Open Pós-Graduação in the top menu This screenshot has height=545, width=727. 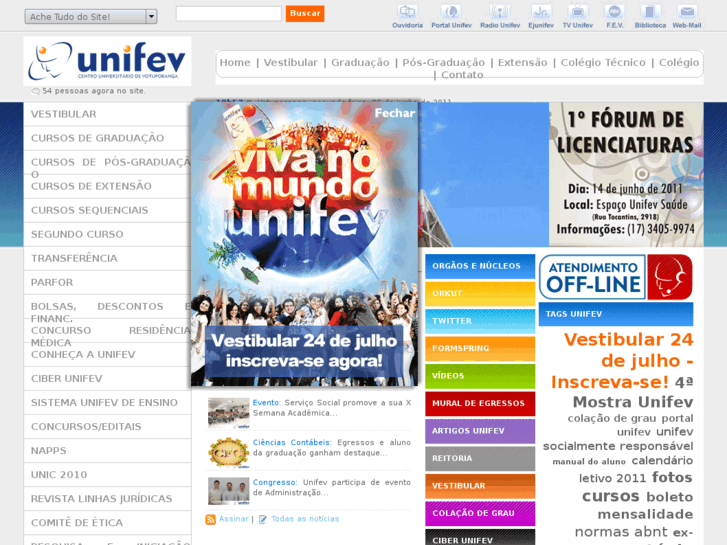(443, 63)
